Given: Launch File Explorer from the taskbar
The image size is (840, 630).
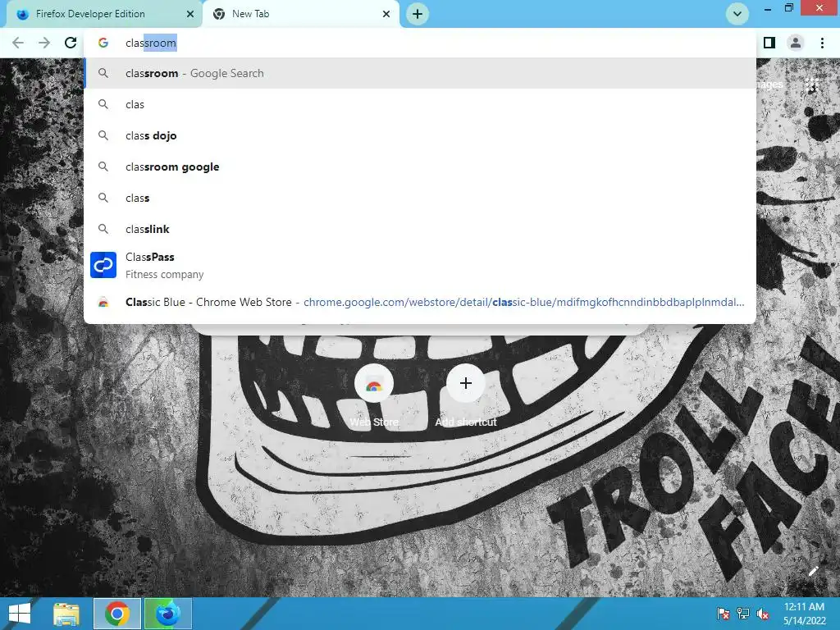Looking at the screenshot, I should pos(66,614).
